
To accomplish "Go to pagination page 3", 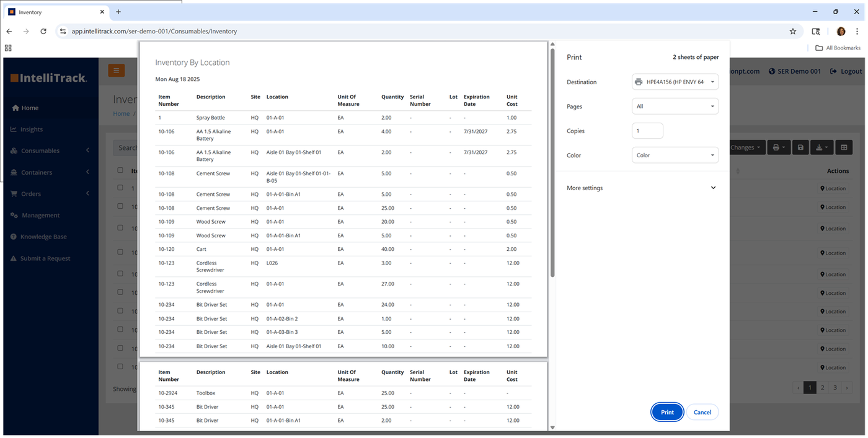I will pos(835,388).
